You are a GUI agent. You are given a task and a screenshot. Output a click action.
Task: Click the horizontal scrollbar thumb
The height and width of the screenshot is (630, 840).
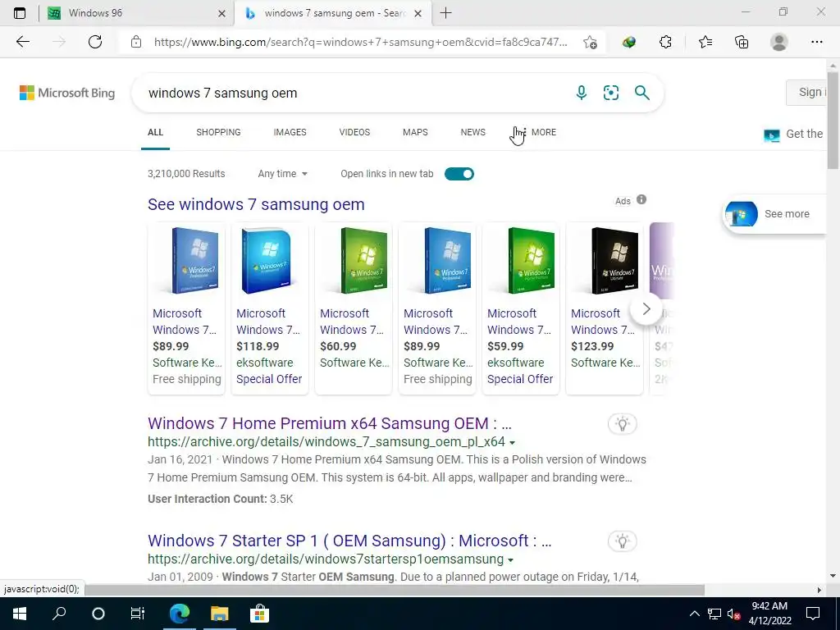coord(395,589)
